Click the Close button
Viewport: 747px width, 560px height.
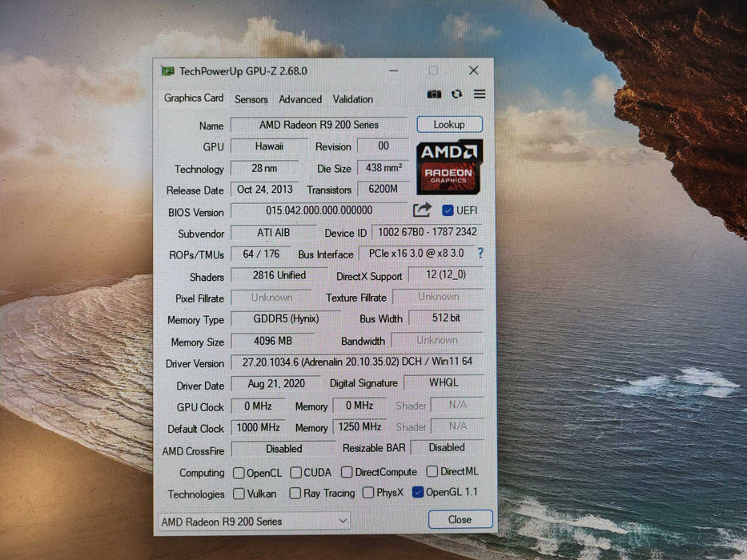point(460,519)
